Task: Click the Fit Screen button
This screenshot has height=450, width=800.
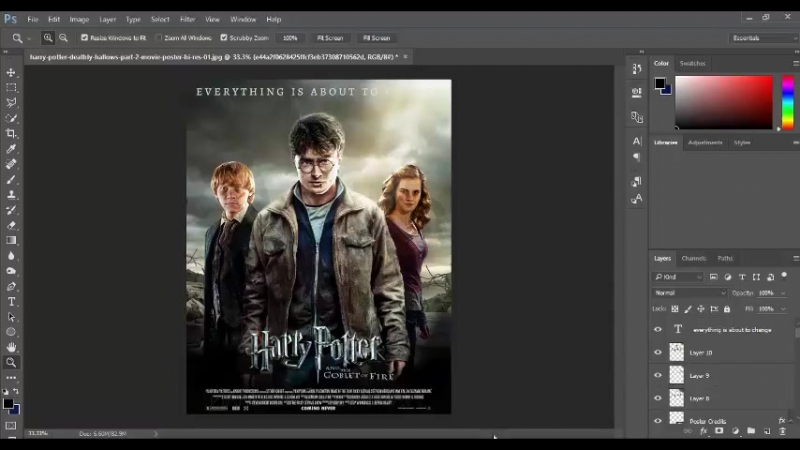Action: coord(330,38)
